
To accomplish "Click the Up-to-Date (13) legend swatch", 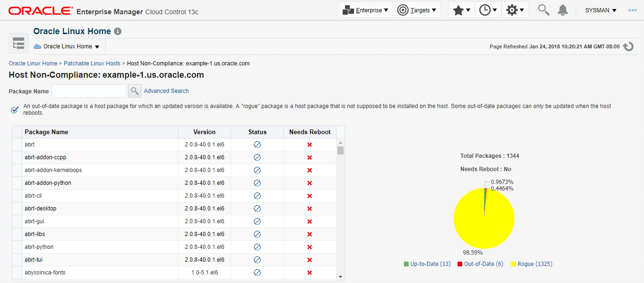I will 406,264.
